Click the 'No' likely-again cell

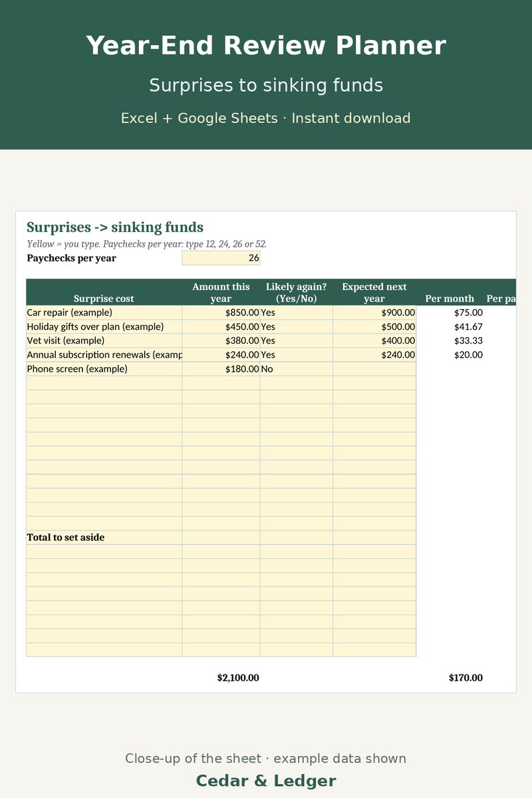tap(297, 368)
